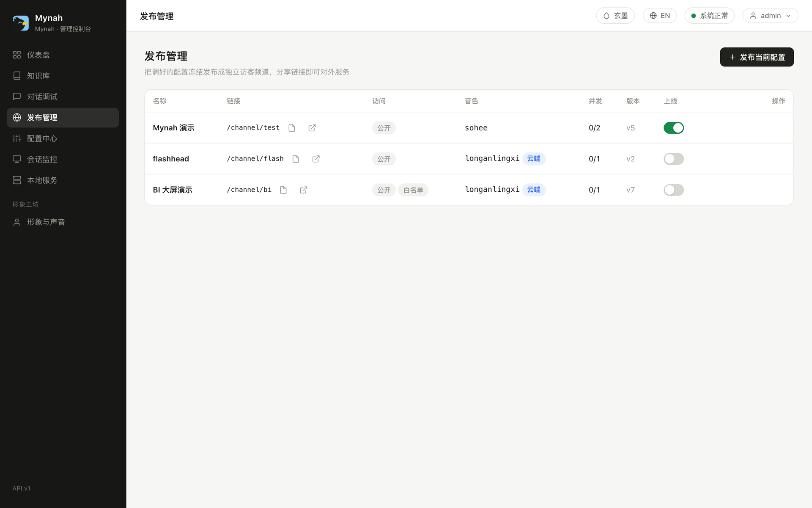This screenshot has width=812, height=508.
Task: Turn off the Mynah 演示 online toggle
Action: [674, 128]
